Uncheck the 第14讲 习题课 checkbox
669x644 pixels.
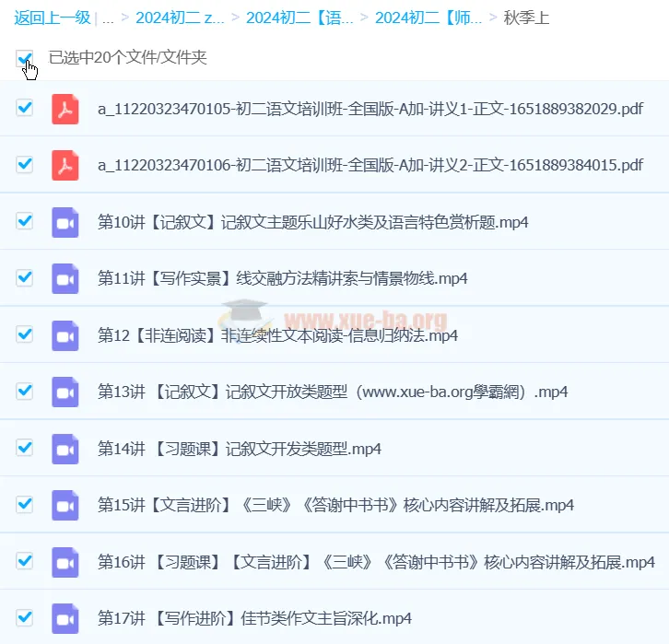tap(25, 448)
